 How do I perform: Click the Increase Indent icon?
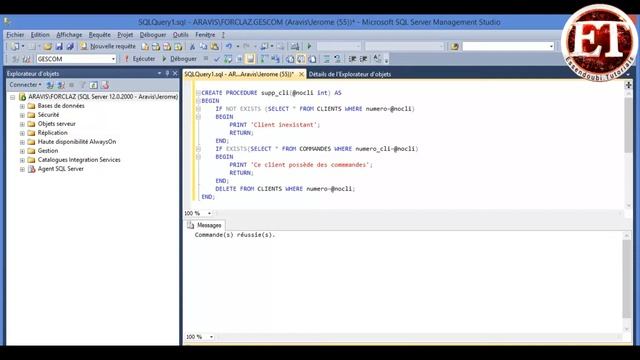pyautogui.click(x=363, y=59)
